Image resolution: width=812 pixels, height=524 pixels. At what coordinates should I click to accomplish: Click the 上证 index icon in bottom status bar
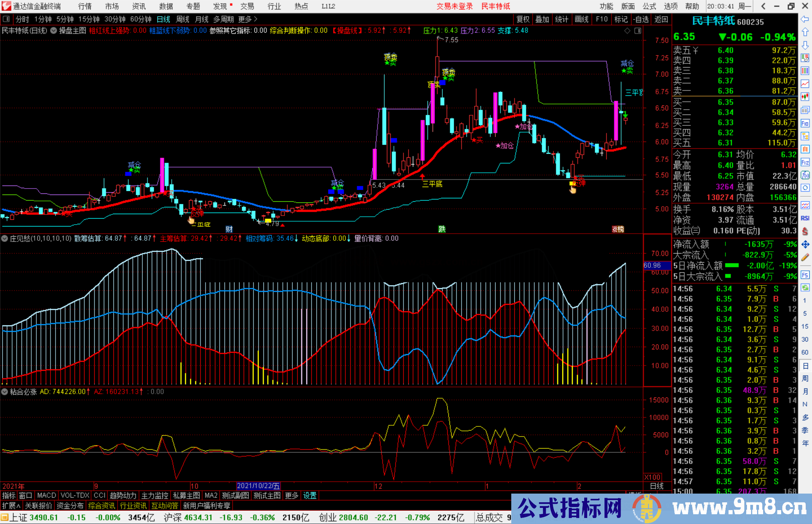[5, 517]
